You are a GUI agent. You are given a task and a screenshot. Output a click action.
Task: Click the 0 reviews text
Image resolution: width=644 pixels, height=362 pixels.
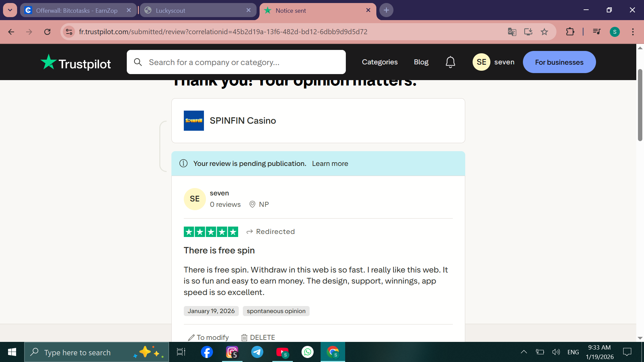click(225, 204)
